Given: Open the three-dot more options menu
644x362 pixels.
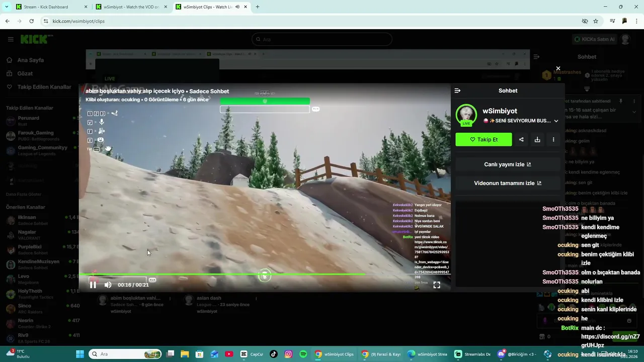Looking at the screenshot, I should click(x=553, y=140).
